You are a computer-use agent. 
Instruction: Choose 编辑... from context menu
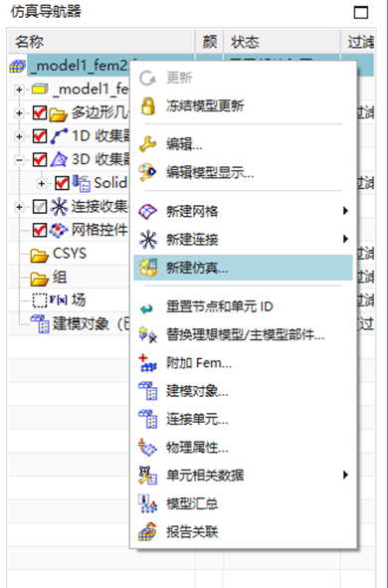pyautogui.click(x=243, y=144)
